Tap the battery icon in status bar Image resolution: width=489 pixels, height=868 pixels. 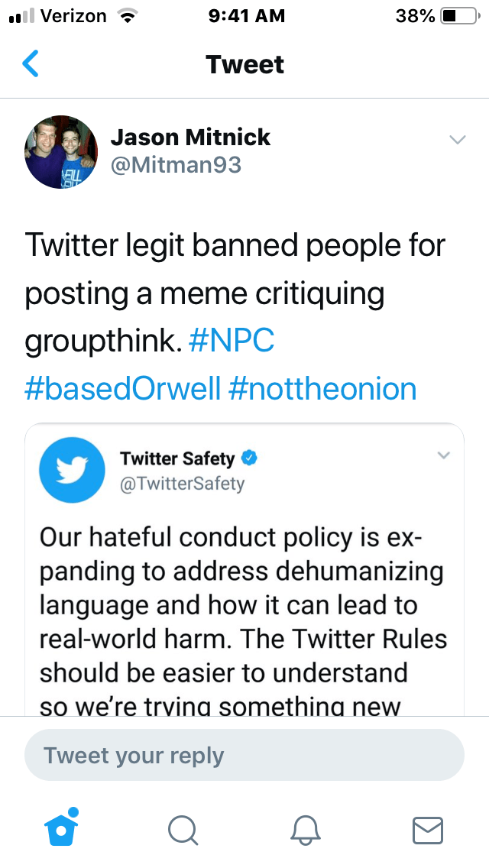click(x=458, y=16)
